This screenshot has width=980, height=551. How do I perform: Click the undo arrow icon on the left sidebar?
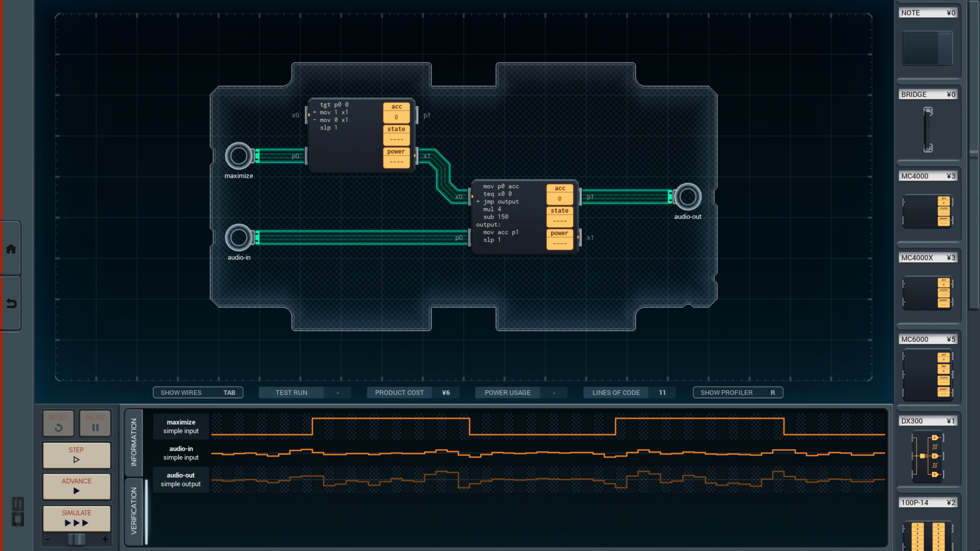point(11,304)
